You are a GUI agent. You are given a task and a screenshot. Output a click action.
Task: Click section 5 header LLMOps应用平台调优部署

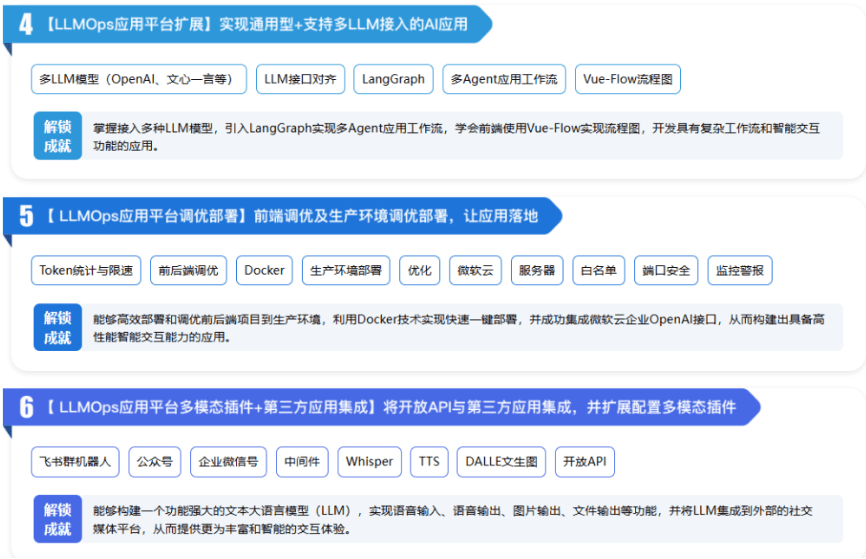click(282, 216)
